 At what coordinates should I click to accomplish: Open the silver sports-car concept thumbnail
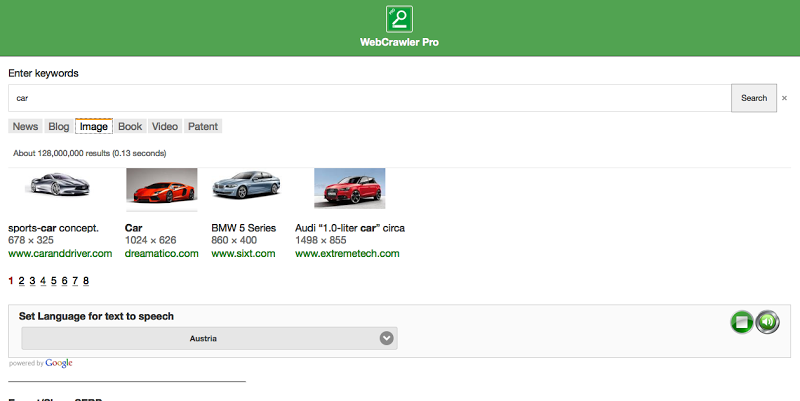pos(59,184)
